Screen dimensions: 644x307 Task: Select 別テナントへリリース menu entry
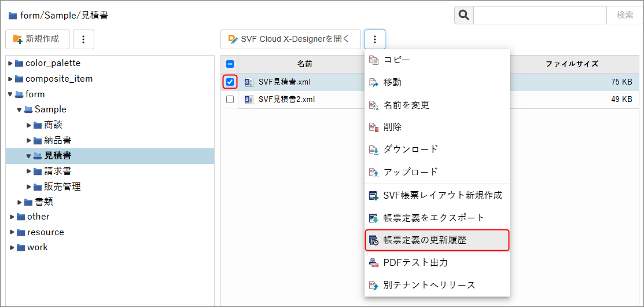tap(437, 285)
